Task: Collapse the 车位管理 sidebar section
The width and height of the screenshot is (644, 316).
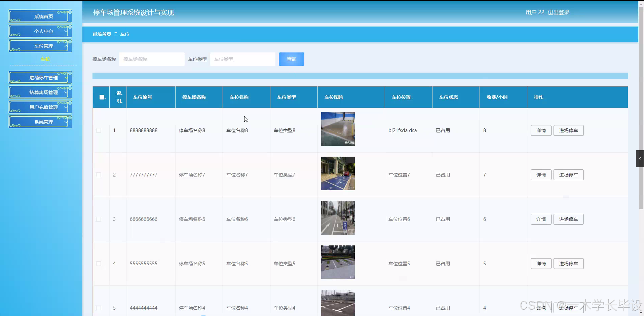Action: 40,46
